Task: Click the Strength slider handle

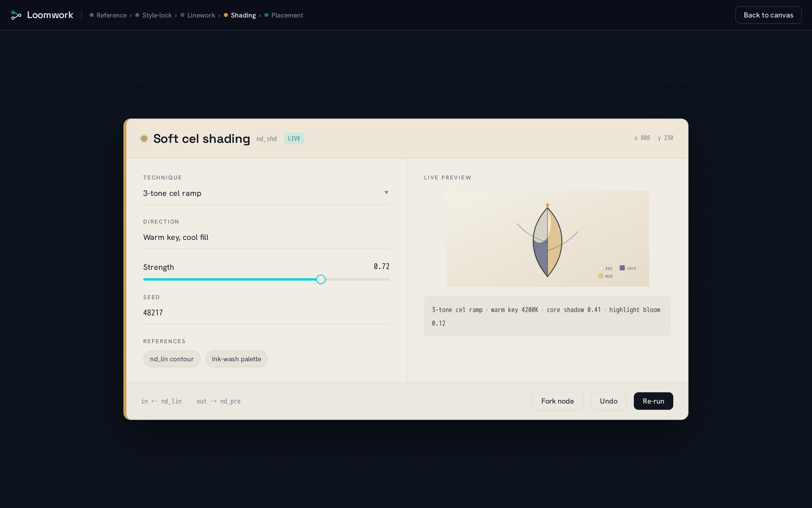Action: (321, 279)
